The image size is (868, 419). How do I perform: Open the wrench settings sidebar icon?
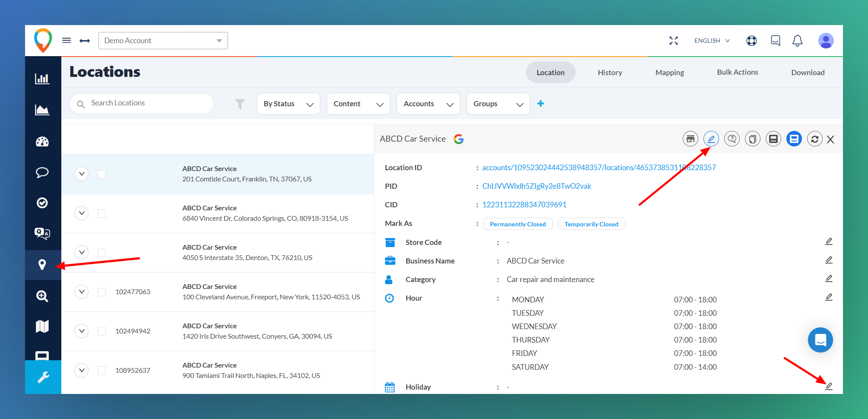pyautogui.click(x=43, y=377)
